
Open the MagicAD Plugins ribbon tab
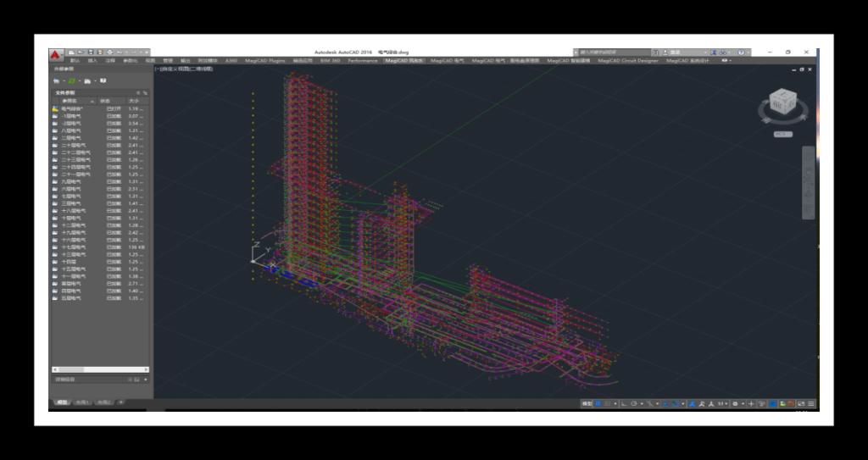point(264,61)
